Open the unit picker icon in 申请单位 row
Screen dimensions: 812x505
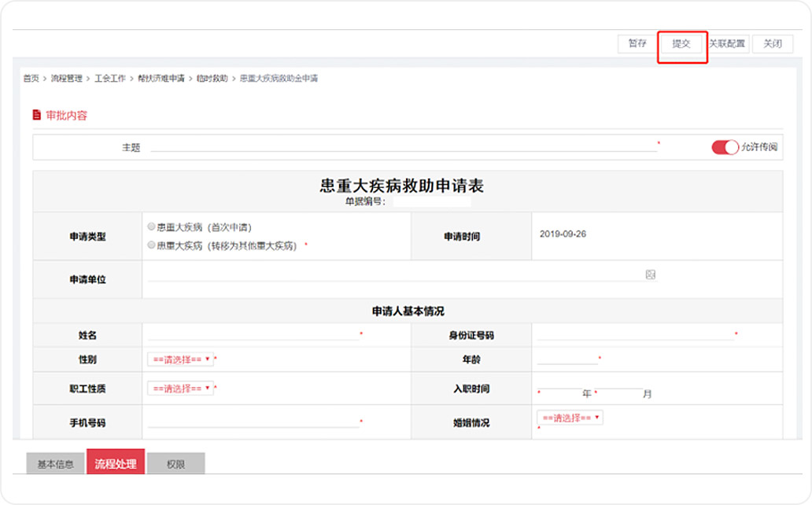coord(650,275)
